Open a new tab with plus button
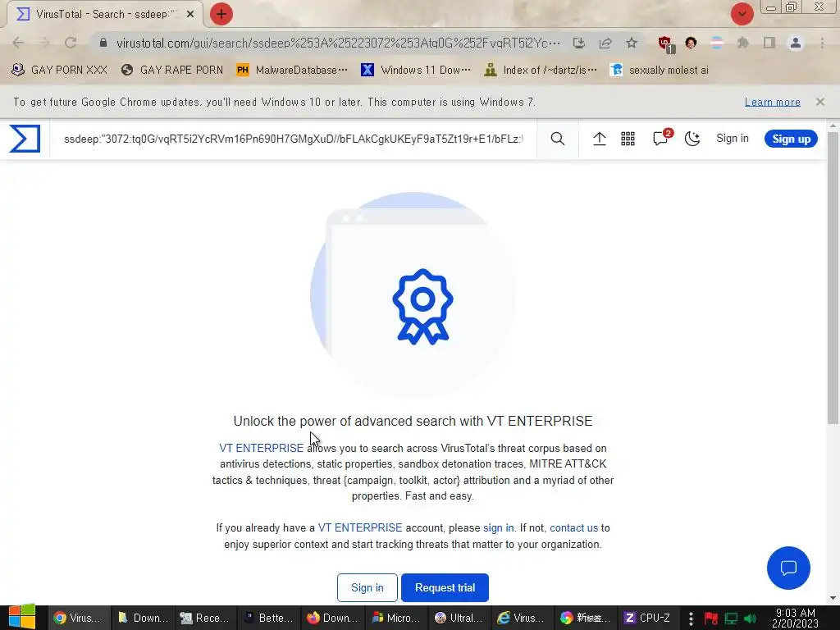The height and width of the screenshot is (630, 840). click(221, 14)
